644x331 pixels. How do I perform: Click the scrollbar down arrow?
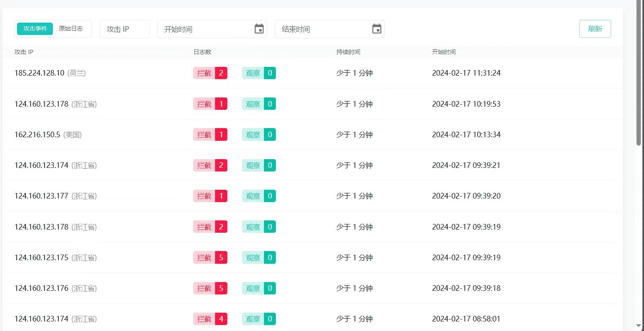click(x=639, y=326)
